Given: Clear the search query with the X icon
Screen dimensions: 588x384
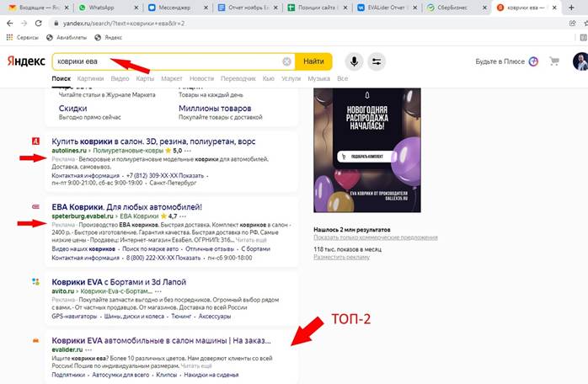Looking at the screenshot, I should click(x=286, y=61).
